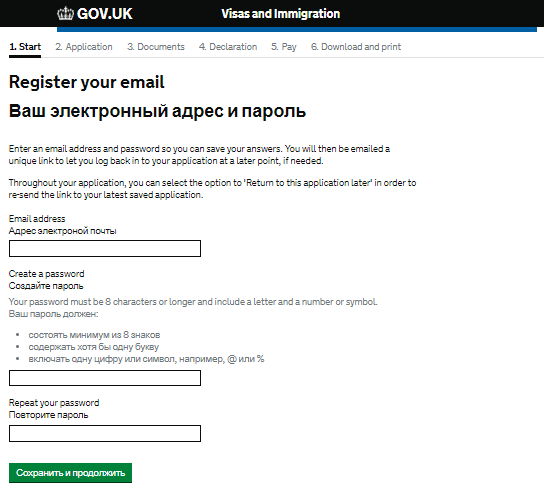Click the password requirements hint text
The width and height of the screenshot is (544, 489).
(x=193, y=302)
